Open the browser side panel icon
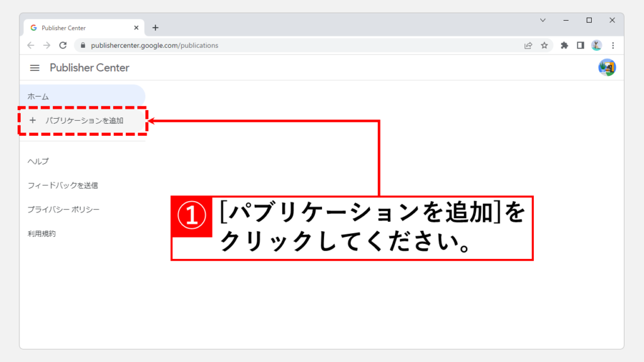 tap(580, 45)
